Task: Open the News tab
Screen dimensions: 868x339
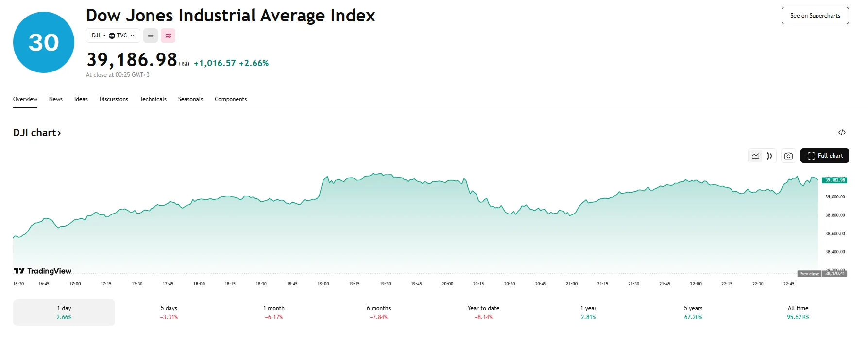Action: tap(56, 99)
